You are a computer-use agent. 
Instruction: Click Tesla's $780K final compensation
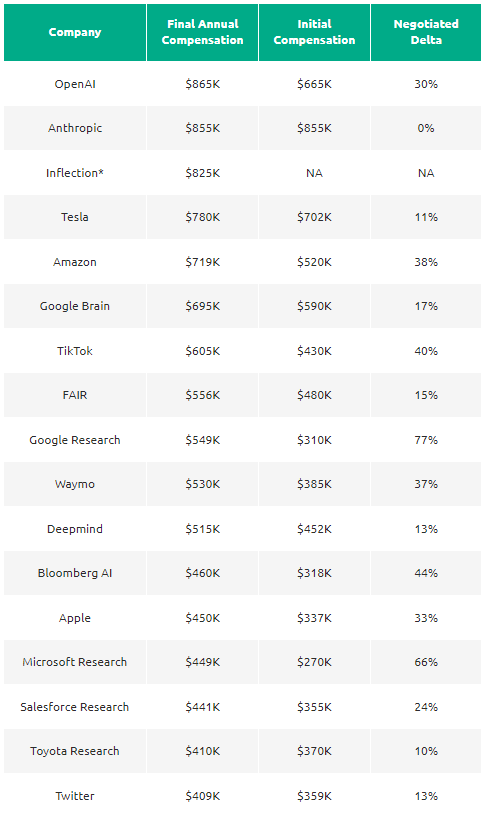pos(203,217)
